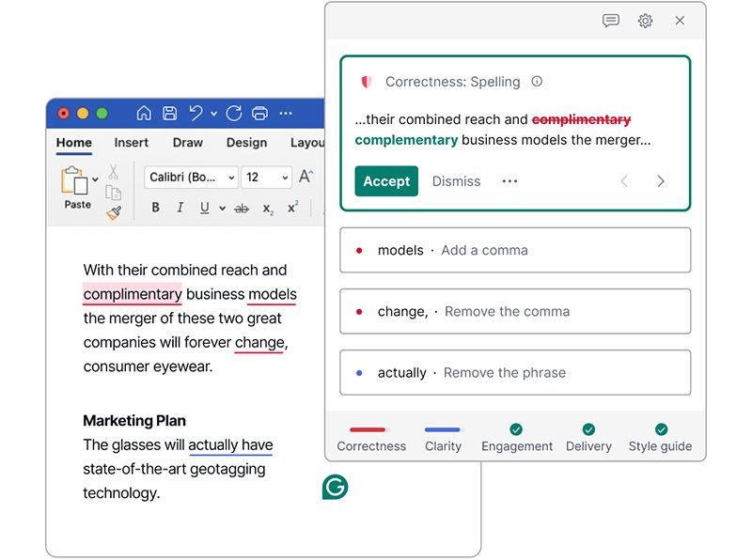Viewport: 752px width, 560px height.
Task: Select the Clarity category tab
Action: [x=443, y=439]
